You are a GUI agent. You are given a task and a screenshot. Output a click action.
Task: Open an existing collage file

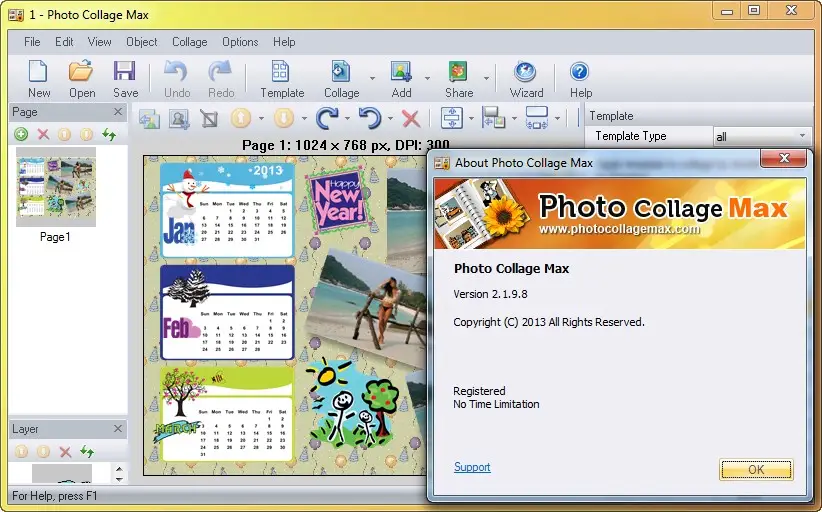point(82,79)
